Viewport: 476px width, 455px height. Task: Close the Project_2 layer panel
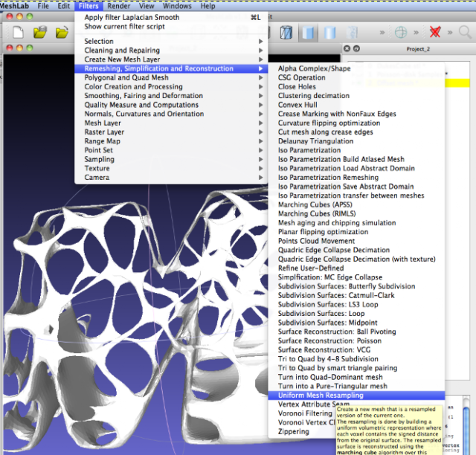pyautogui.click(x=347, y=48)
